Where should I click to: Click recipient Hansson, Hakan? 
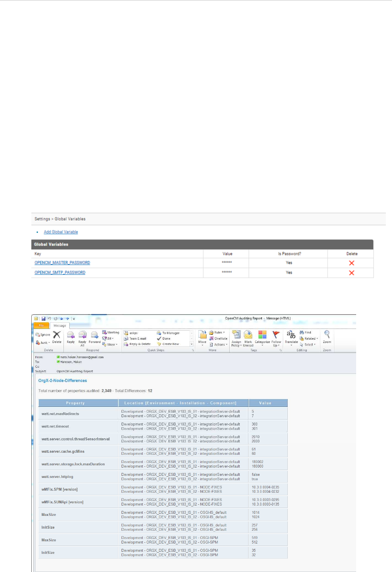[71, 362]
